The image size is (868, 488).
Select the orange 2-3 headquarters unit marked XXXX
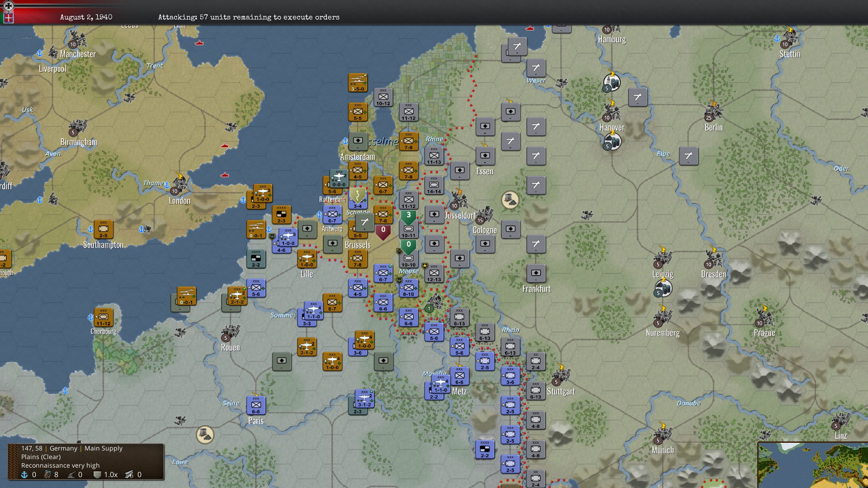tap(281, 215)
